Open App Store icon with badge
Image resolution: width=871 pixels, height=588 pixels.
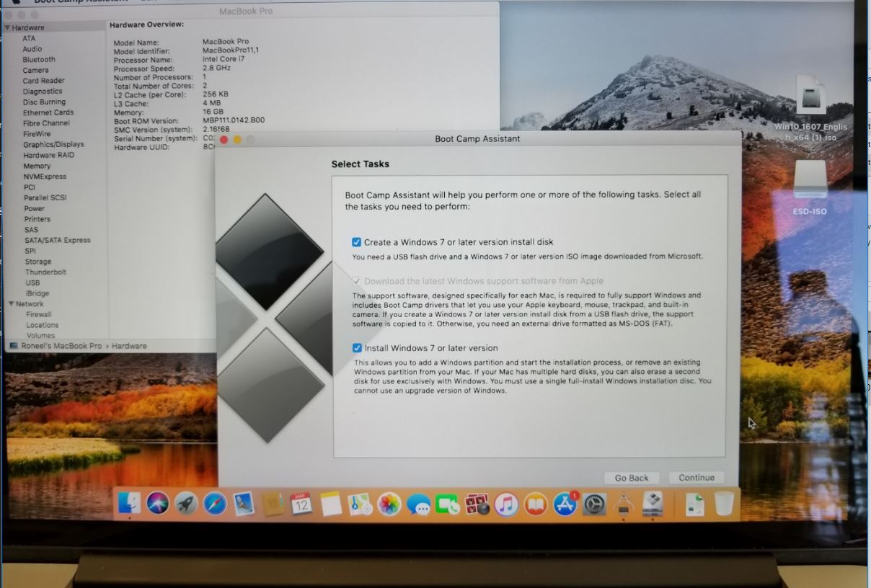(x=565, y=504)
